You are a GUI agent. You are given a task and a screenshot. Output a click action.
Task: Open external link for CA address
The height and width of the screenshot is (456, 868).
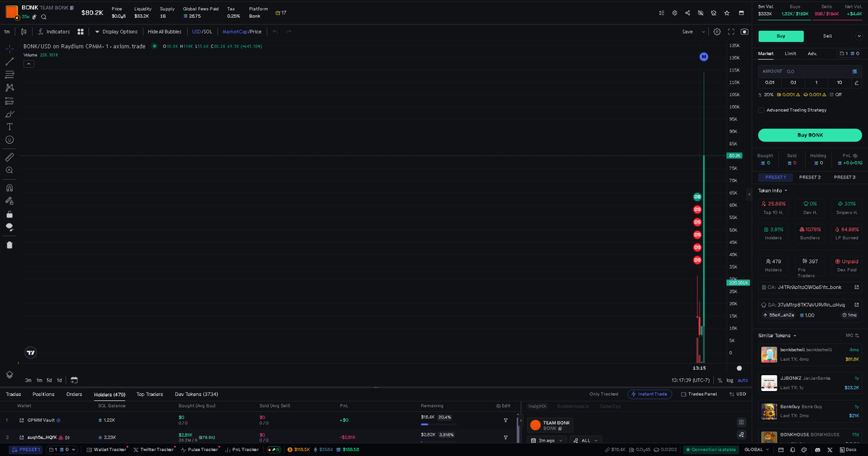pos(856,287)
